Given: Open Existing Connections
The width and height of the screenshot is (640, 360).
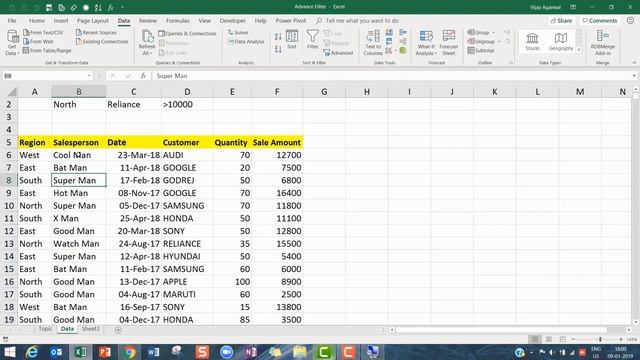Looking at the screenshot, I should (102, 41).
